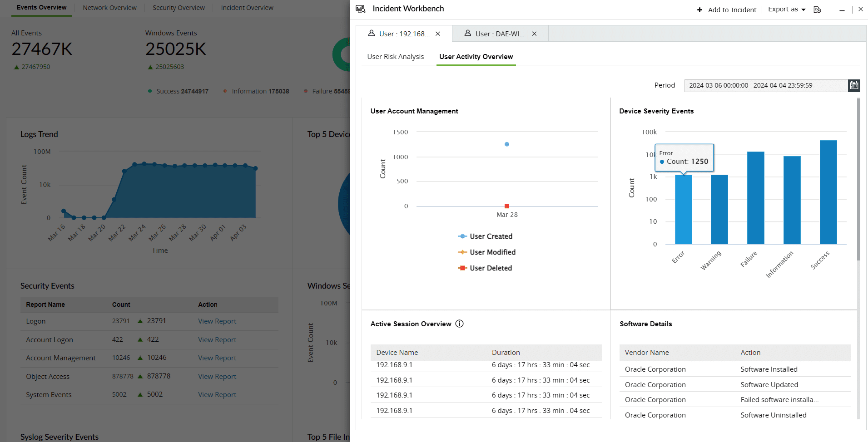Image resolution: width=868 pixels, height=442 pixels.
Task: Click View Report for Object Access
Action: (217, 377)
